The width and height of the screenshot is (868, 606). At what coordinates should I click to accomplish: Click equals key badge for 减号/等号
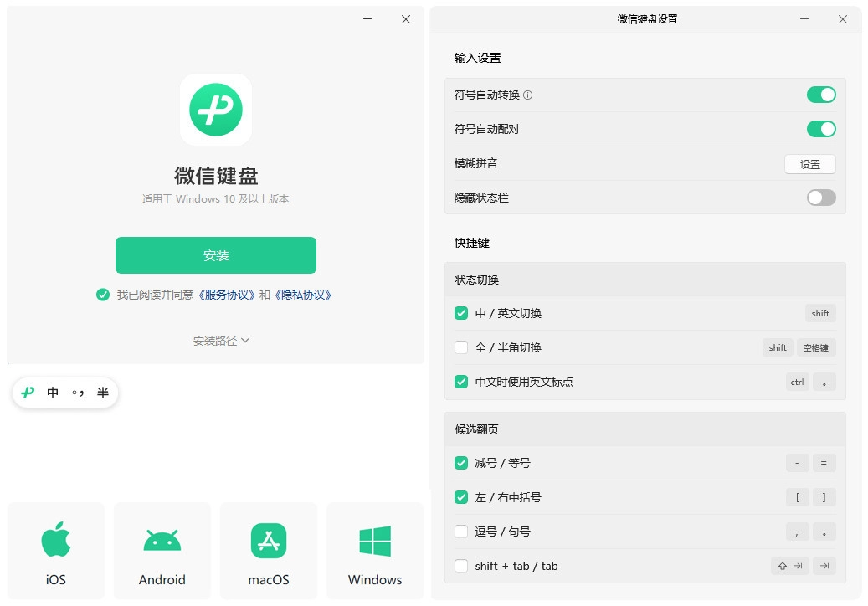pos(824,463)
